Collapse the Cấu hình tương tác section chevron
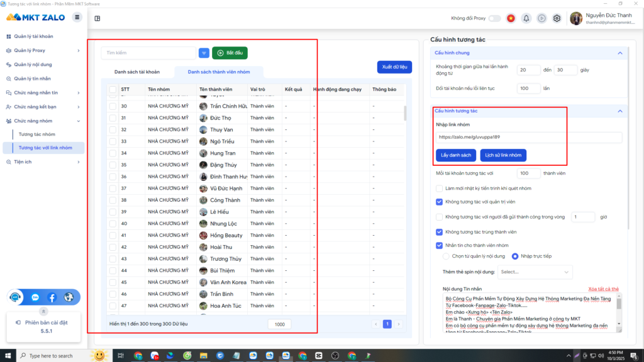The width and height of the screenshot is (644, 362). pyautogui.click(x=619, y=111)
